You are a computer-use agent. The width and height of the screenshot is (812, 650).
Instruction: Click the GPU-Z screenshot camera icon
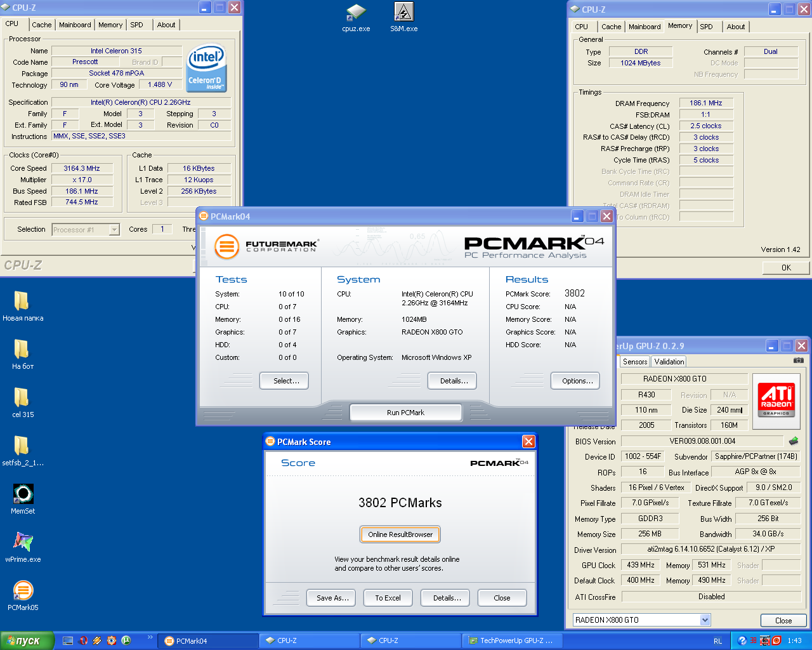pos(798,361)
